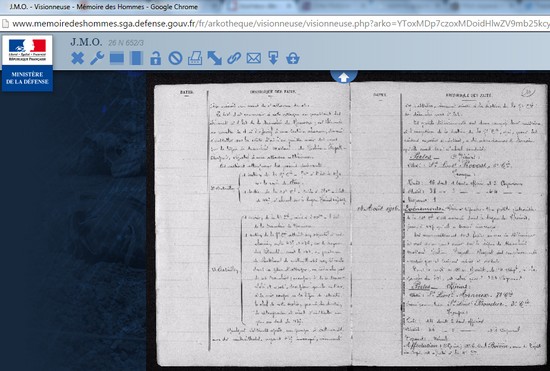Send page by email envelope icon
Image resolution: width=550 pixels, height=371 pixels.
(x=254, y=58)
